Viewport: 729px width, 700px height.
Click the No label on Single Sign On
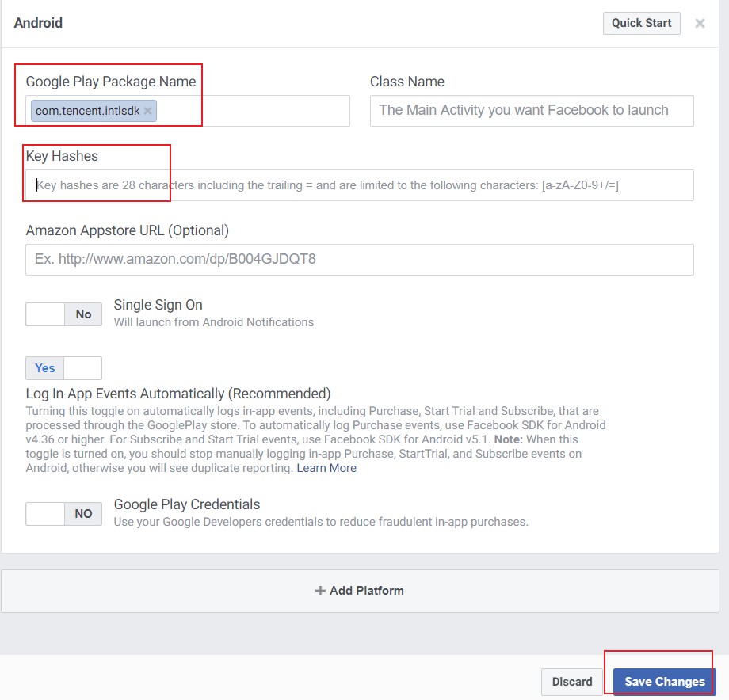pos(83,314)
